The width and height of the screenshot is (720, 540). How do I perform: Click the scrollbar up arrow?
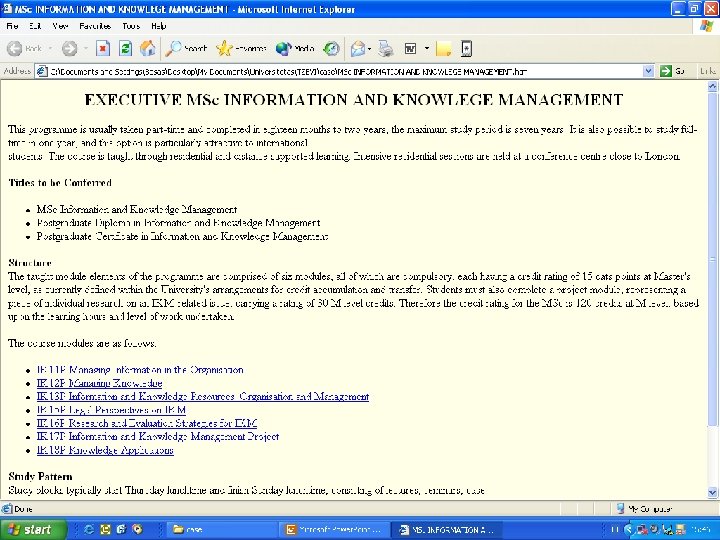pyautogui.click(x=712, y=86)
